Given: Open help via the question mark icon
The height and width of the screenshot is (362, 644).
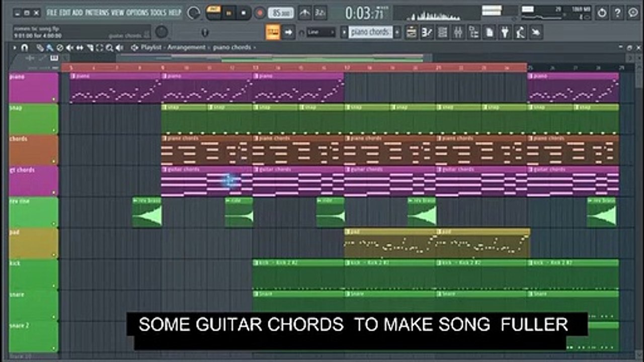Looking at the screenshot, I should click(617, 13).
